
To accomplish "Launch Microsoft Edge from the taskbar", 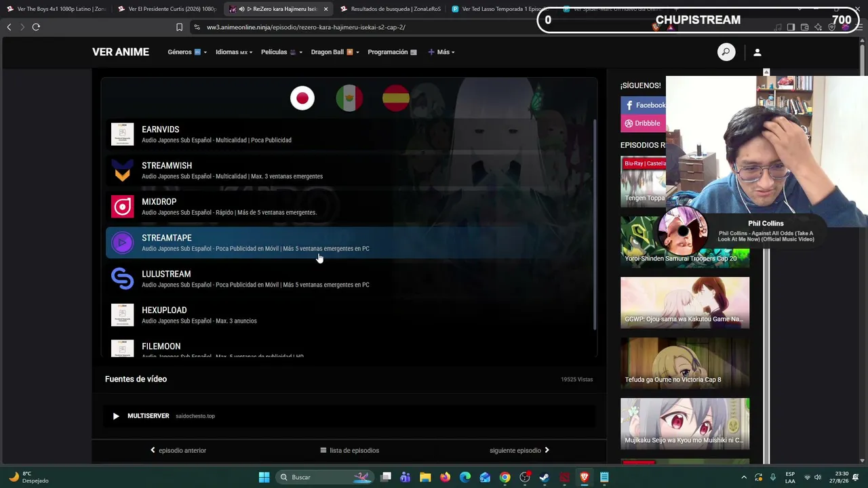I will coord(465,477).
